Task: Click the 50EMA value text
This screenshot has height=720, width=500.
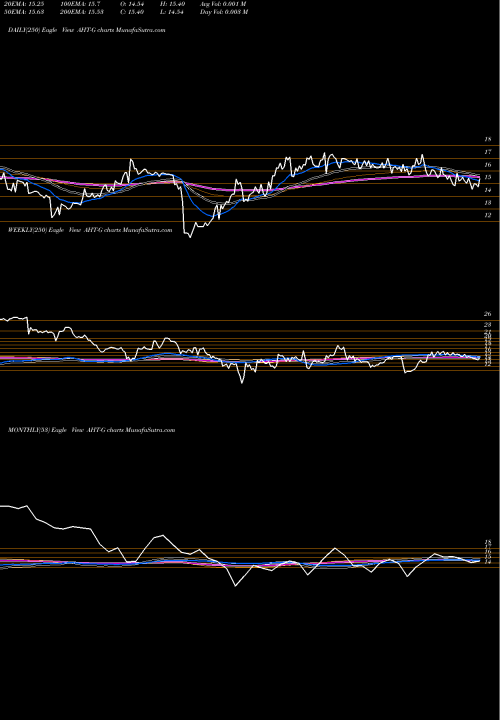Action: pos(22,12)
